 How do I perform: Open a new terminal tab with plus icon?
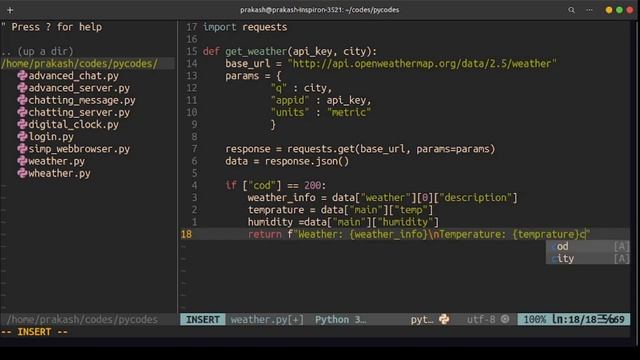[x=10, y=10]
